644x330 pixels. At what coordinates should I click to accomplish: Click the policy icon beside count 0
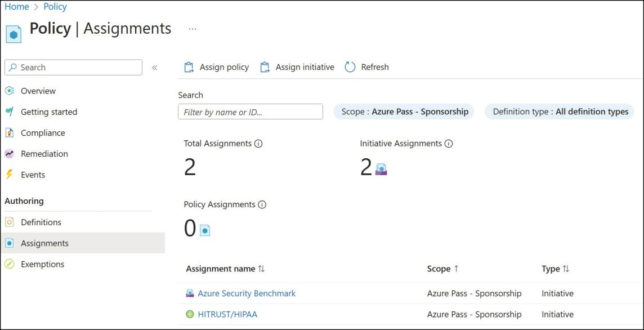(x=205, y=230)
